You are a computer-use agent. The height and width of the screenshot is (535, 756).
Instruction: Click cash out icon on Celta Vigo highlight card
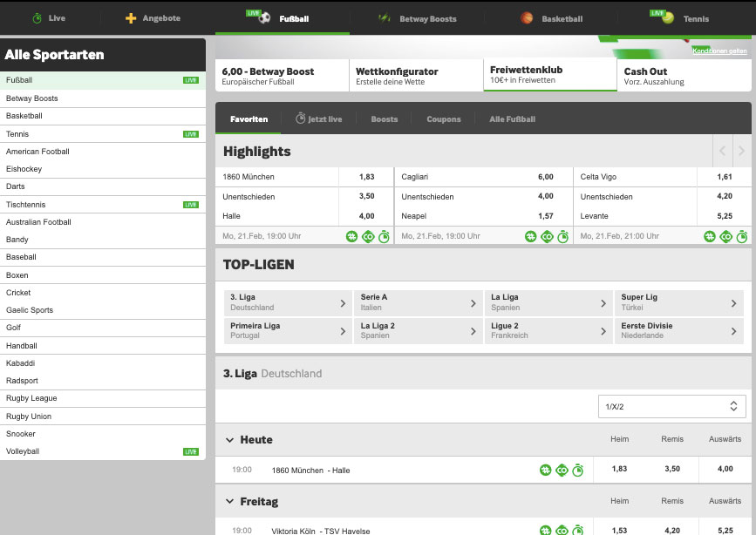coord(726,237)
